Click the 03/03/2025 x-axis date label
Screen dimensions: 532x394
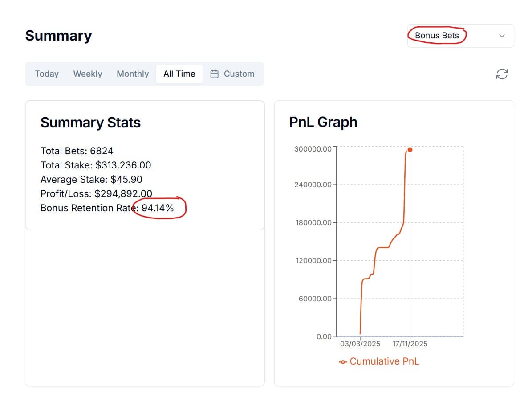pyautogui.click(x=360, y=344)
